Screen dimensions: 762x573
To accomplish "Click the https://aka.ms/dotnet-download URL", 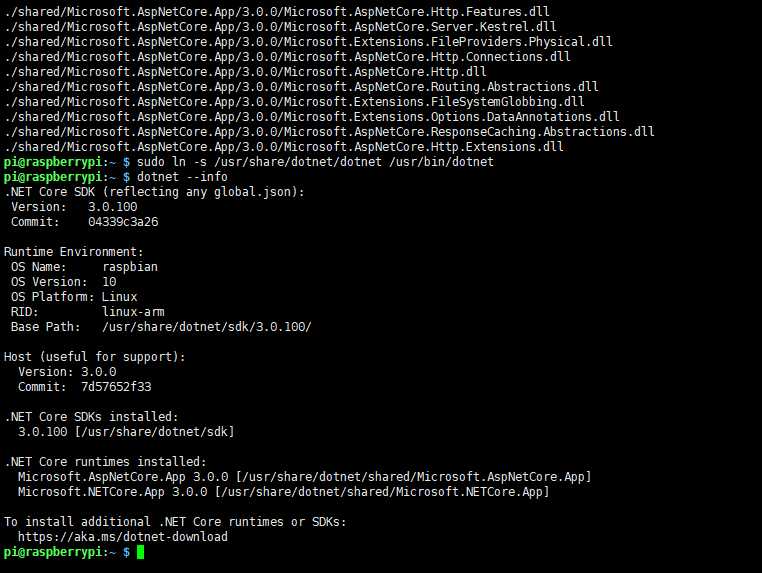I will coord(123,537).
